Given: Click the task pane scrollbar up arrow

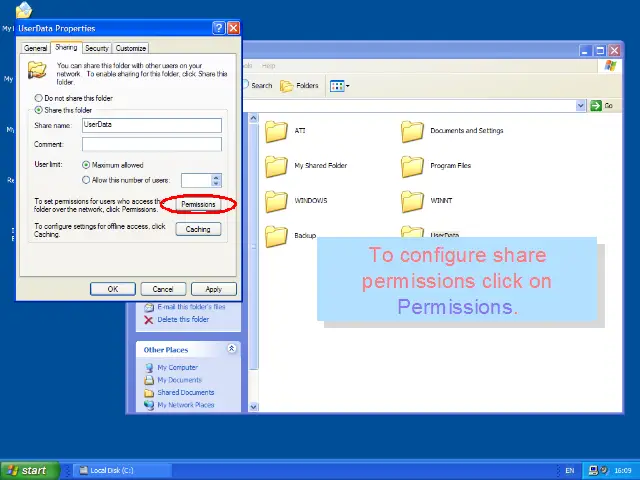Looking at the screenshot, I should tap(253, 118).
